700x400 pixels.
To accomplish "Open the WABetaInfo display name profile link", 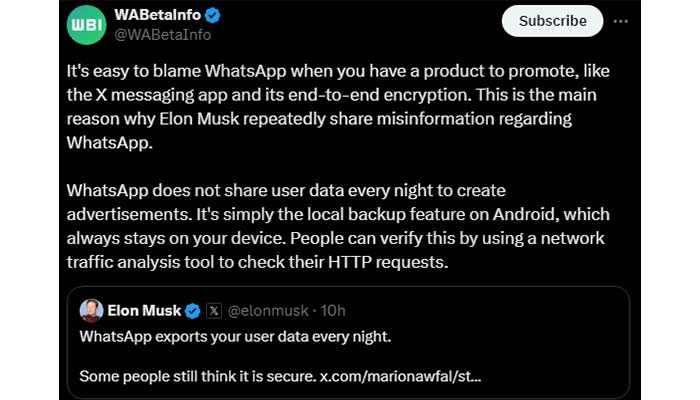I will [x=155, y=16].
